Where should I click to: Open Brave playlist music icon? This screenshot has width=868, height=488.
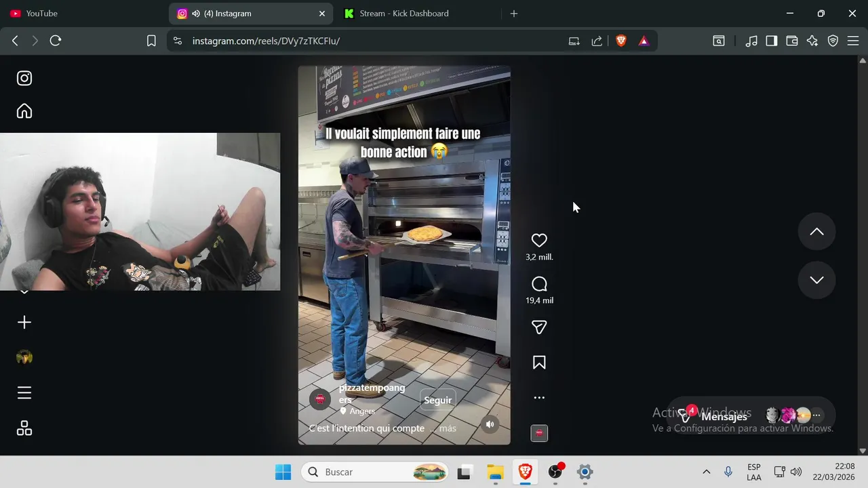tap(751, 41)
